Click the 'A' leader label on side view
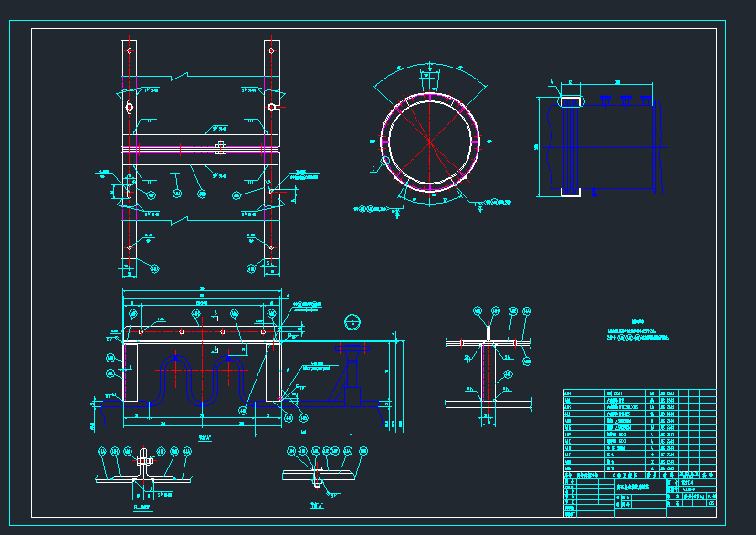The width and height of the screenshot is (756, 535). pyautogui.click(x=552, y=83)
